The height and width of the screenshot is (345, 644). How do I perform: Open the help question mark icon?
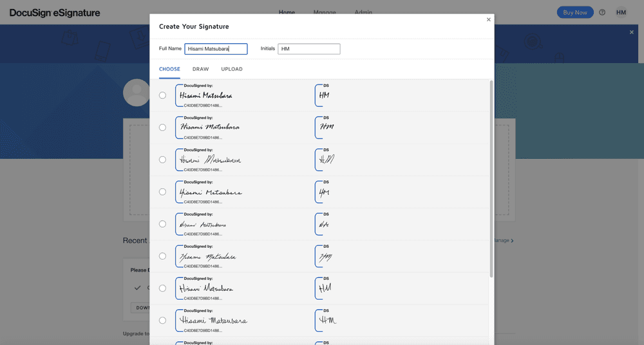coord(602,12)
